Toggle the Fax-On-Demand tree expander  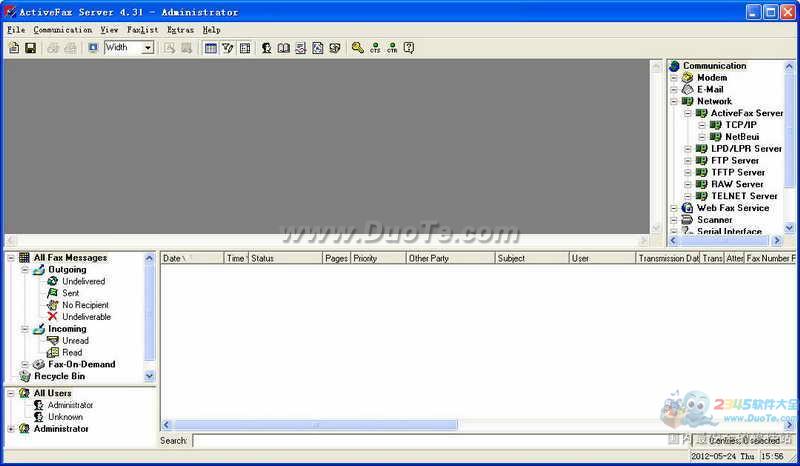25,364
